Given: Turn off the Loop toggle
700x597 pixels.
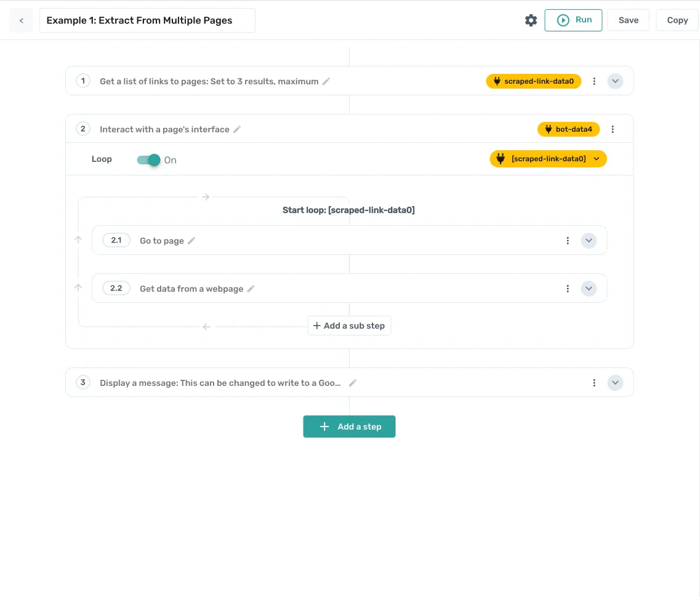Looking at the screenshot, I should [x=147, y=159].
